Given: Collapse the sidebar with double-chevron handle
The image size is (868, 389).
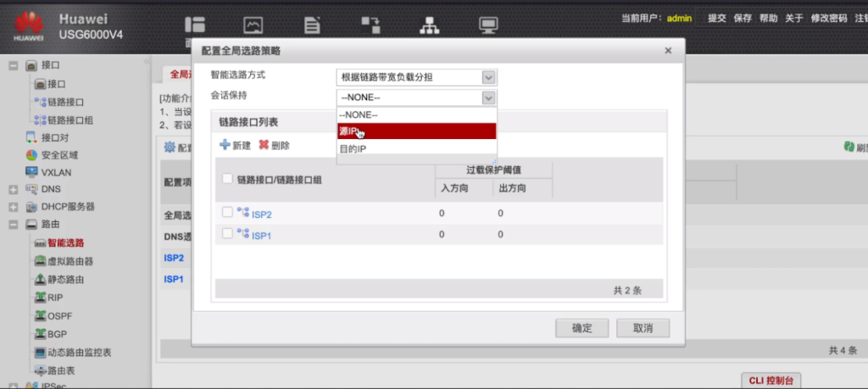Looking at the screenshot, I should click(x=147, y=61).
